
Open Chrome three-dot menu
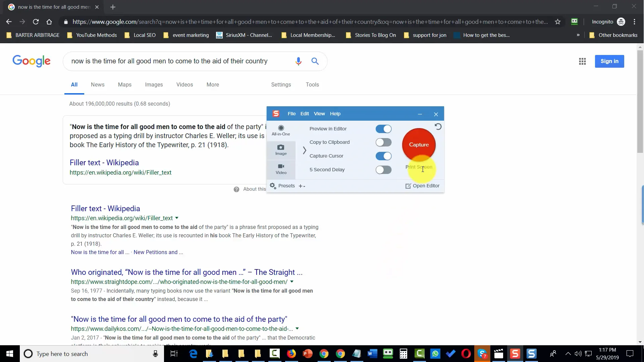click(634, 22)
